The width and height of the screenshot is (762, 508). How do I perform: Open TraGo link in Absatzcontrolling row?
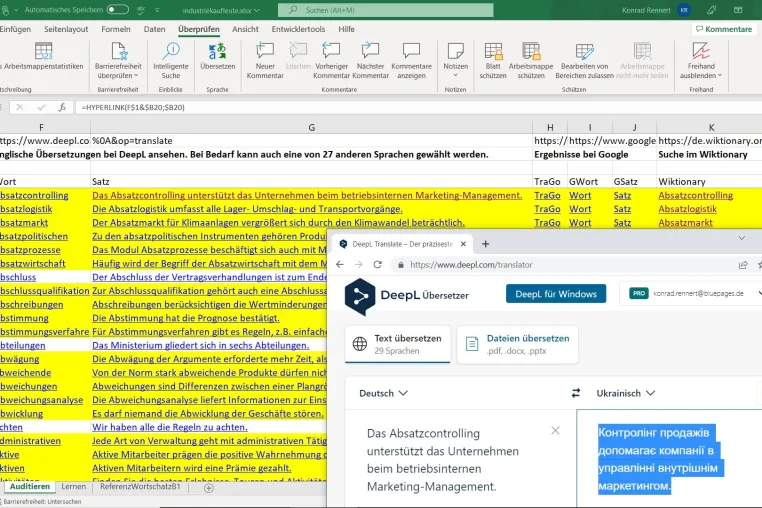tap(547, 195)
